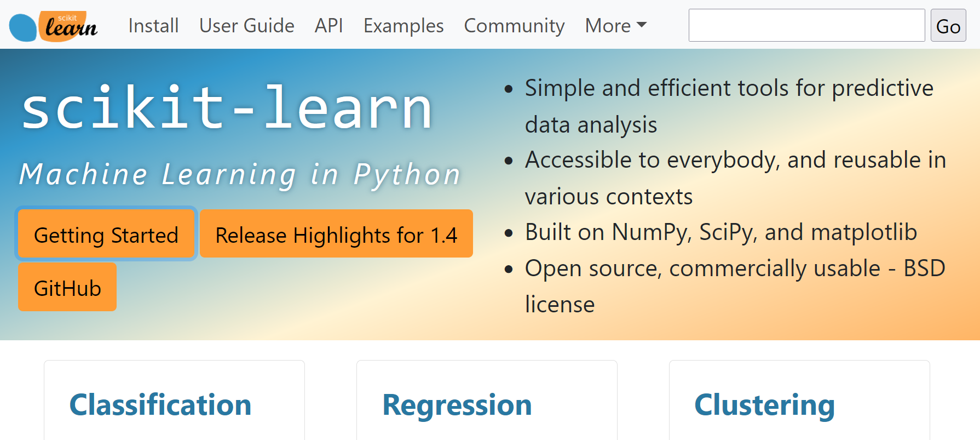Select the Classification card heading

coord(160,405)
